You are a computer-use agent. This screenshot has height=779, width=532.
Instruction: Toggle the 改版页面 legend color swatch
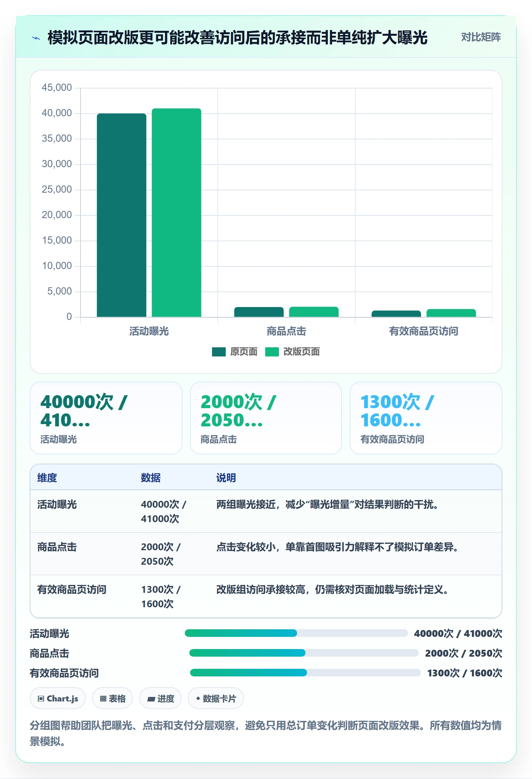[x=272, y=352]
